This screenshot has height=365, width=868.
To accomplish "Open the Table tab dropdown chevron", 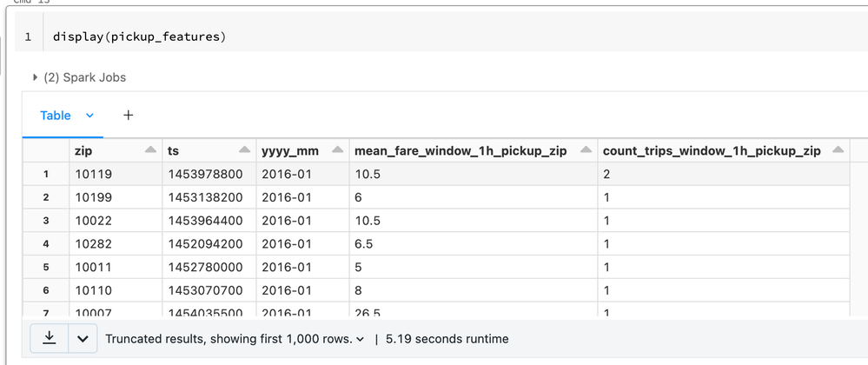I will tap(89, 116).
